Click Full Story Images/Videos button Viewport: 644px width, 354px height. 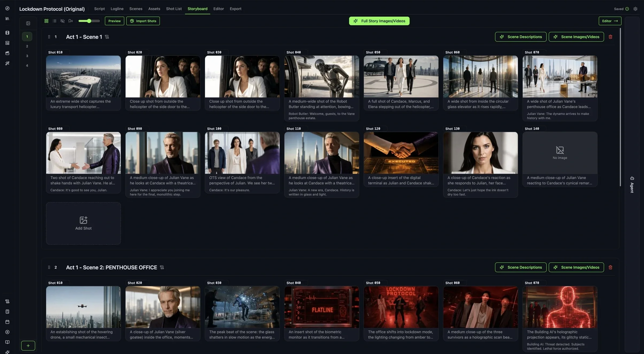pos(379,21)
